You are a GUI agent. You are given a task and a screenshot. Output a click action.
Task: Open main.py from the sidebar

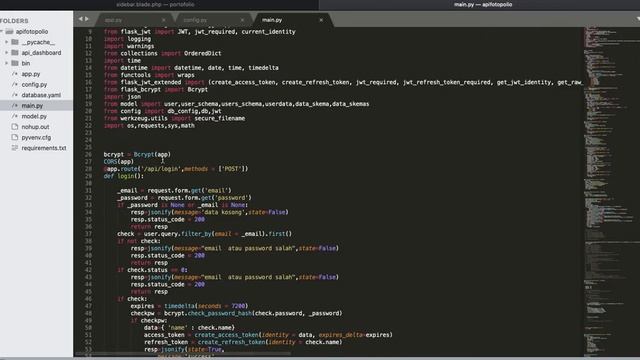click(32, 106)
